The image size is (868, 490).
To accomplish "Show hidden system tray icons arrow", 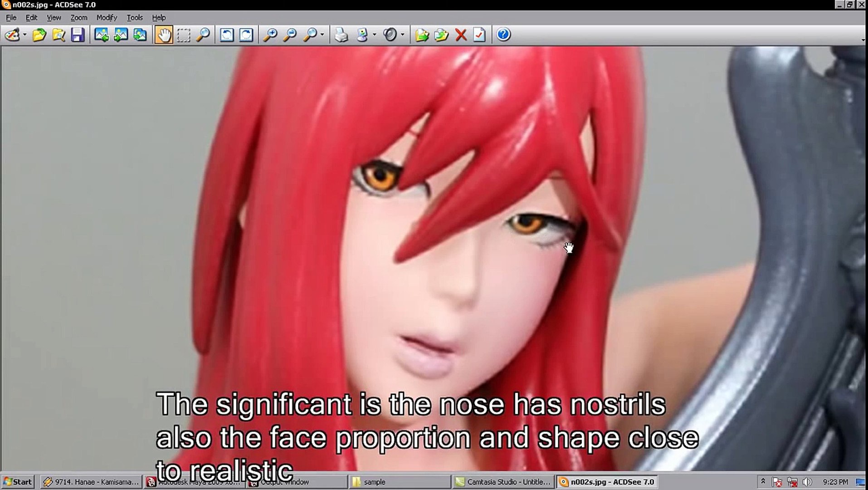I will [763, 482].
